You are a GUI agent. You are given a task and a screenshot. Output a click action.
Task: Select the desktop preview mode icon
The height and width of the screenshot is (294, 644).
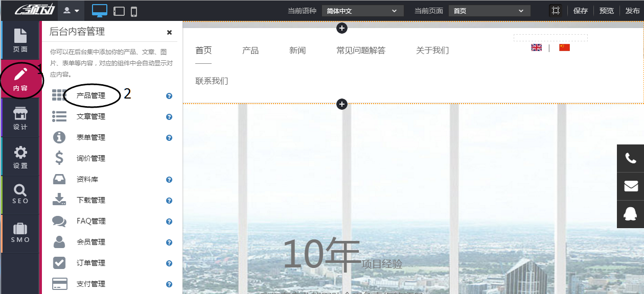pos(99,10)
